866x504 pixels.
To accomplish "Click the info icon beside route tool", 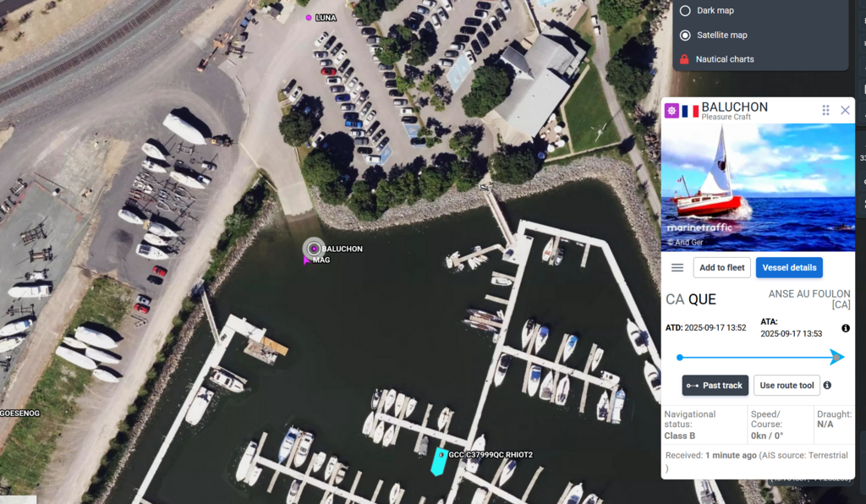I will [827, 386].
